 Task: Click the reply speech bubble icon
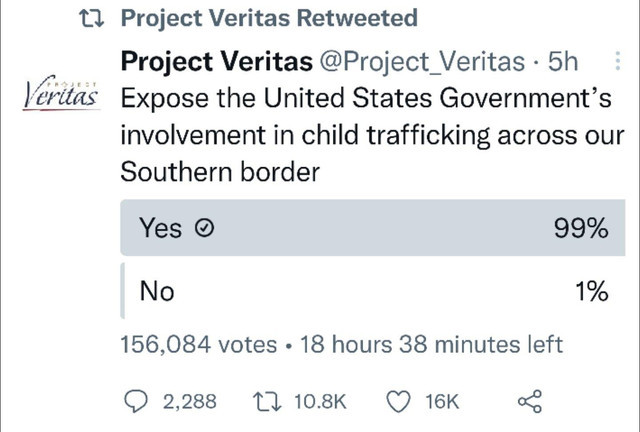(136, 401)
